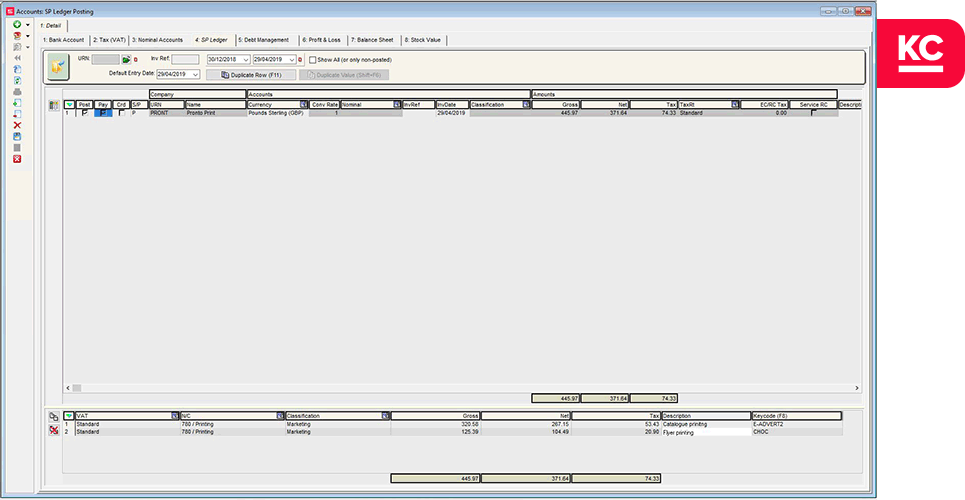Click the large folder load icon
Image resolution: width=965 pixels, height=500 pixels.
(59, 67)
